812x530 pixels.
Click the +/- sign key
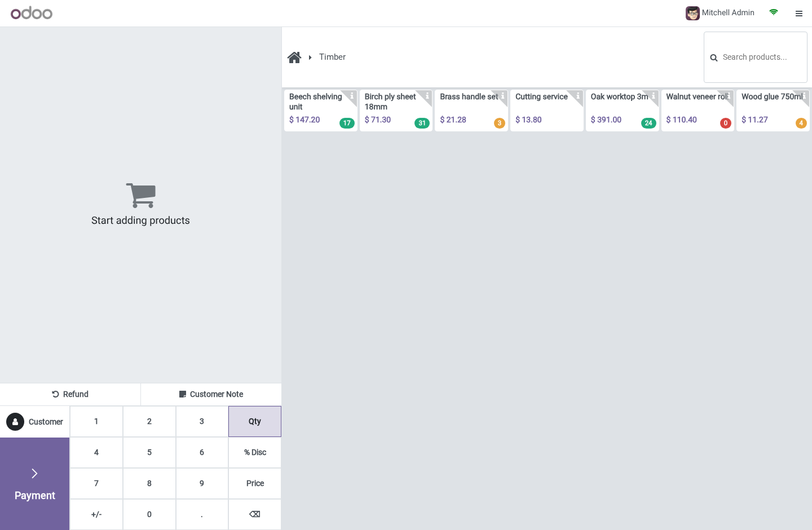pyautogui.click(x=96, y=514)
